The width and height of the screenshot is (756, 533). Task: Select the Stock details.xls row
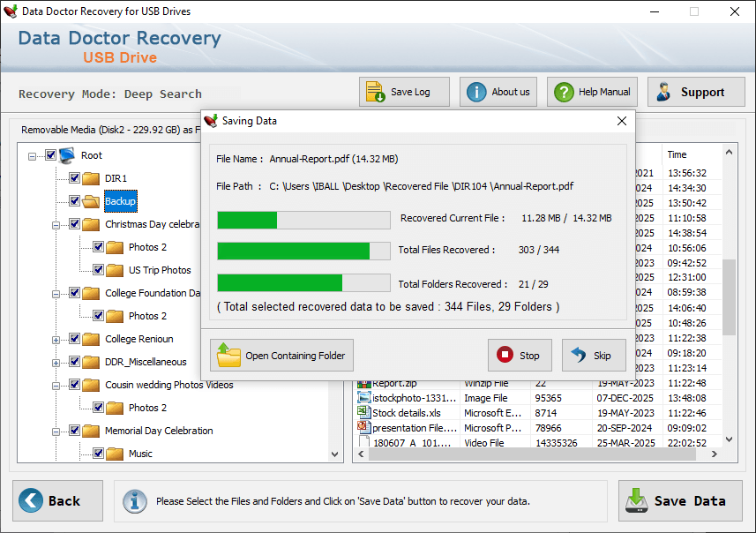tap(539, 412)
